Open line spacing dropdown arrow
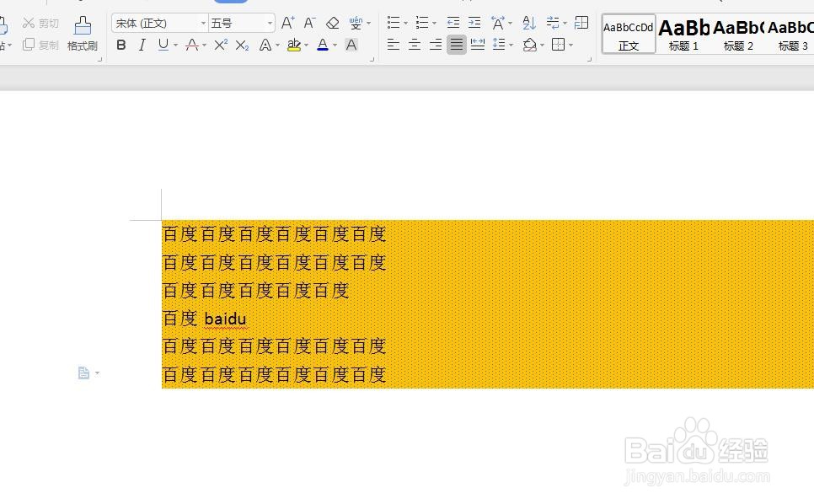Screen dimensions: 814x504 click(x=511, y=46)
